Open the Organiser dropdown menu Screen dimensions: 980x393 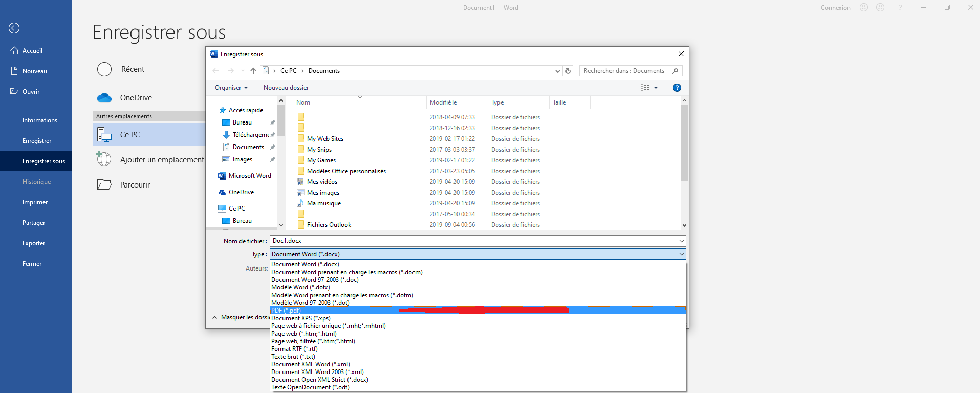[x=231, y=88]
